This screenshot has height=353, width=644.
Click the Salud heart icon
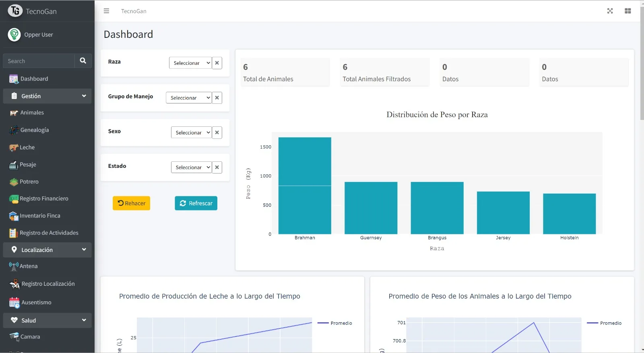pos(14,320)
